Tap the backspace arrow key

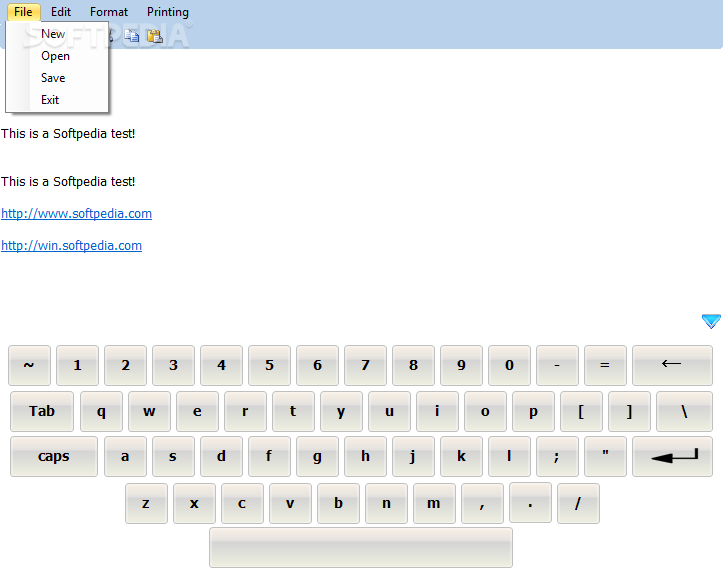pos(672,365)
